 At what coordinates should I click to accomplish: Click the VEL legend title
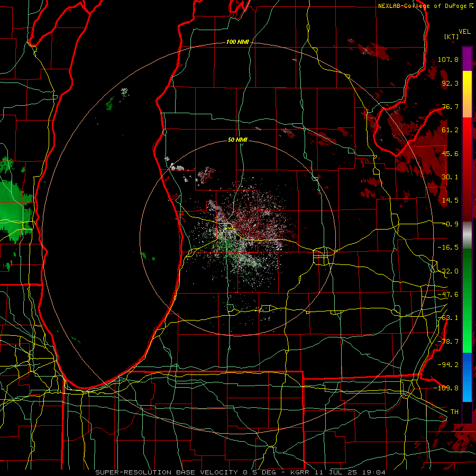point(464,32)
